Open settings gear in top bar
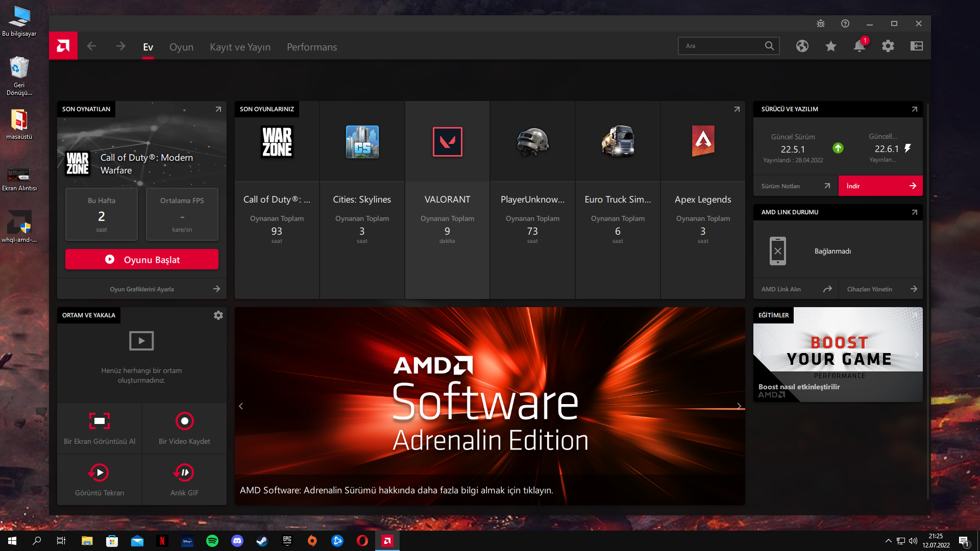This screenshot has height=551, width=980. tap(888, 46)
